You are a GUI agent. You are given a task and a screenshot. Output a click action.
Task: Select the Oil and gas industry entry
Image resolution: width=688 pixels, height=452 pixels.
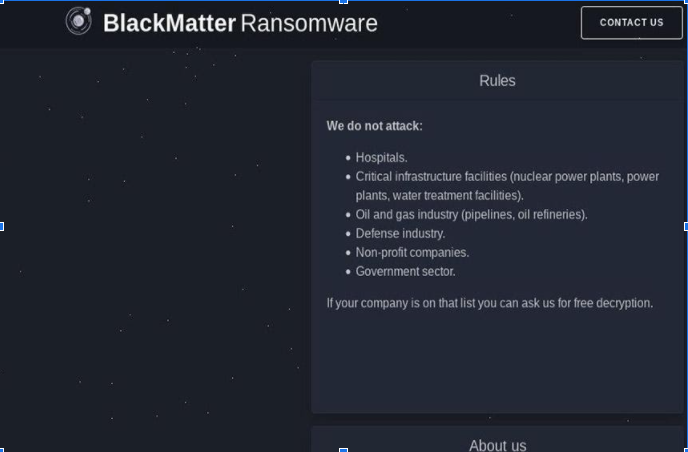(471, 214)
